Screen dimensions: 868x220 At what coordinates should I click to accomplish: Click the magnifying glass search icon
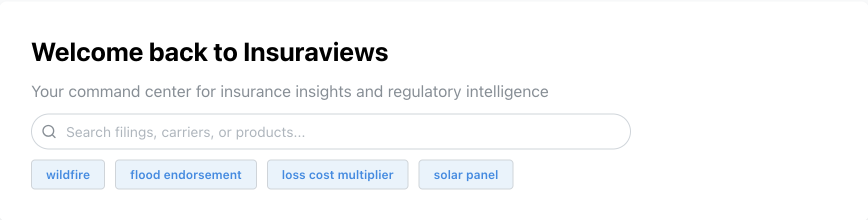coord(49,131)
